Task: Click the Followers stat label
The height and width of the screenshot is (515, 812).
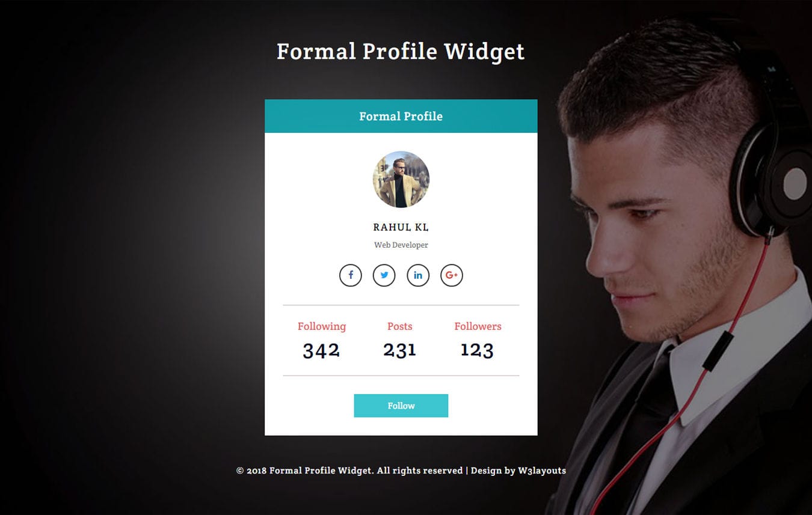Action: coord(478,326)
